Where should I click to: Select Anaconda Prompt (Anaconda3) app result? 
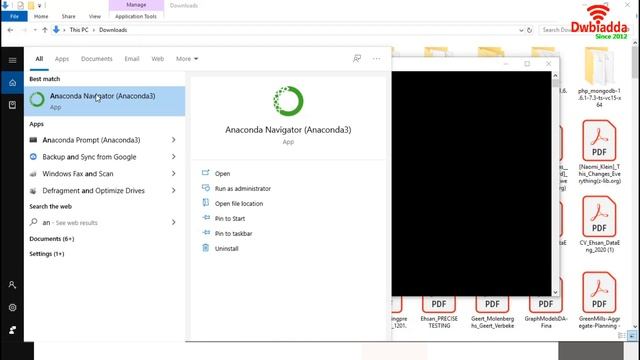pos(91,140)
